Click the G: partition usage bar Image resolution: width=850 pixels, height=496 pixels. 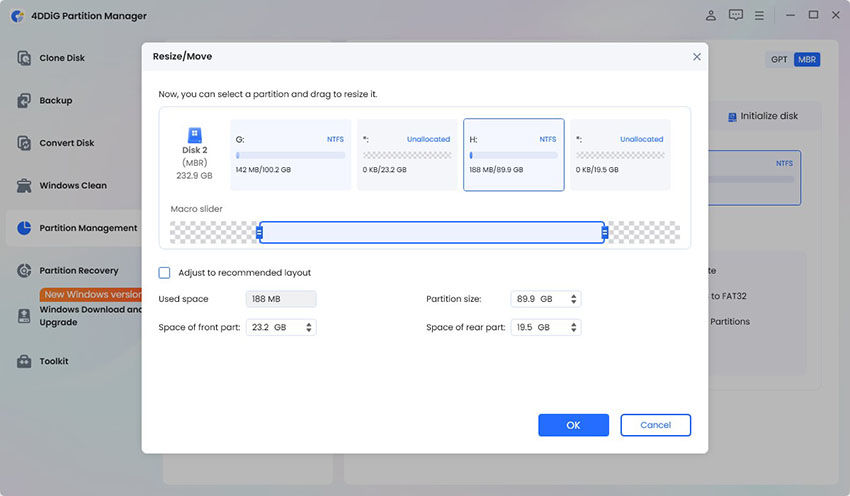pos(291,155)
